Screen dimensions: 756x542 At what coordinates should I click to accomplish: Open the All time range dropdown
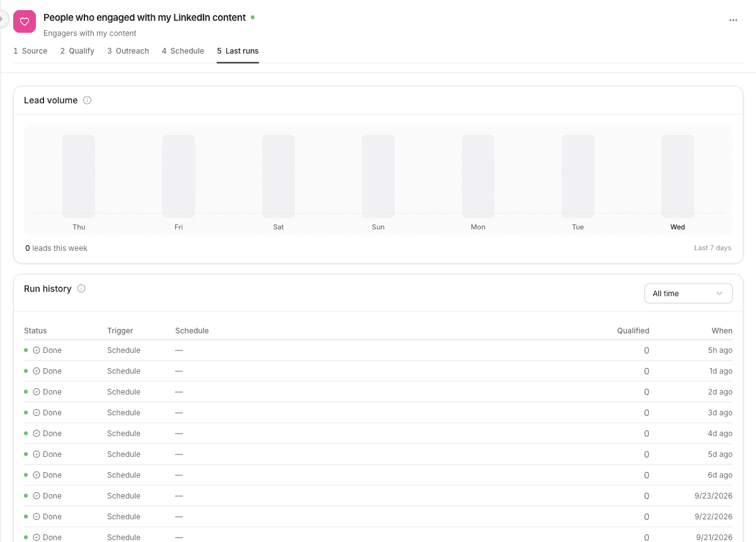coord(688,294)
